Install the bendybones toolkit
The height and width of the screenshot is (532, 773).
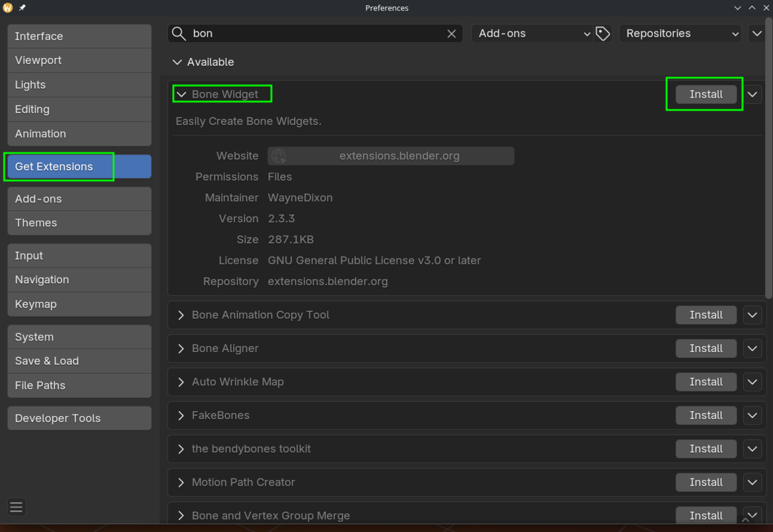(x=706, y=449)
